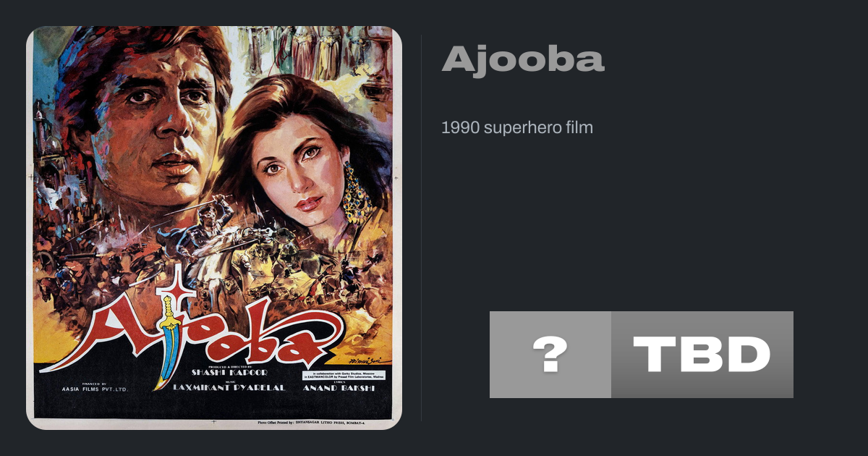Click the white Eastmancolor collaboration box
Viewport: 868px width, 456px height.
click(344, 374)
